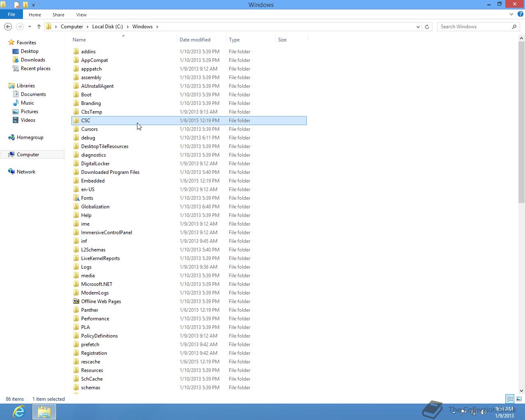Open the address bar history dropdown
The width and height of the screenshot is (525, 420).
(418, 27)
